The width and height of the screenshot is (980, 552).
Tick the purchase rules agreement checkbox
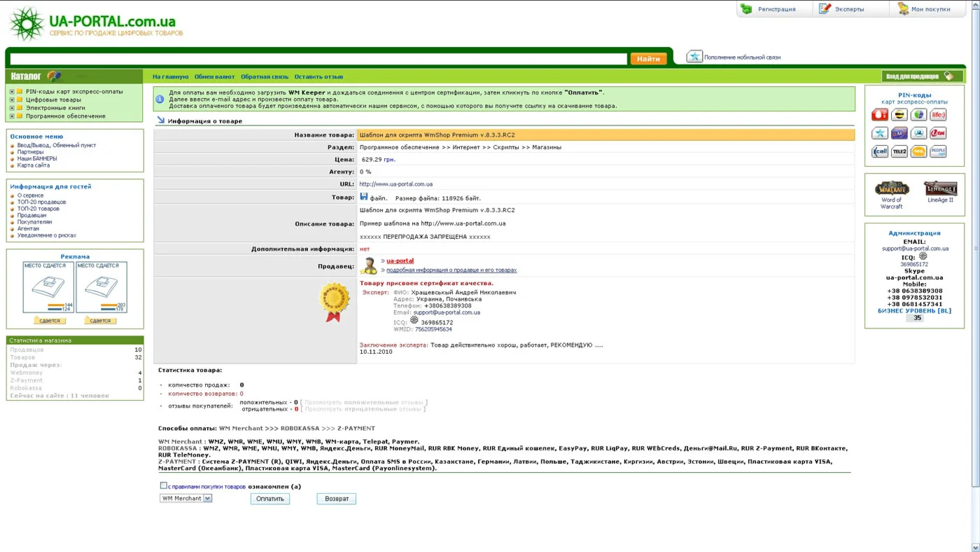tap(163, 485)
